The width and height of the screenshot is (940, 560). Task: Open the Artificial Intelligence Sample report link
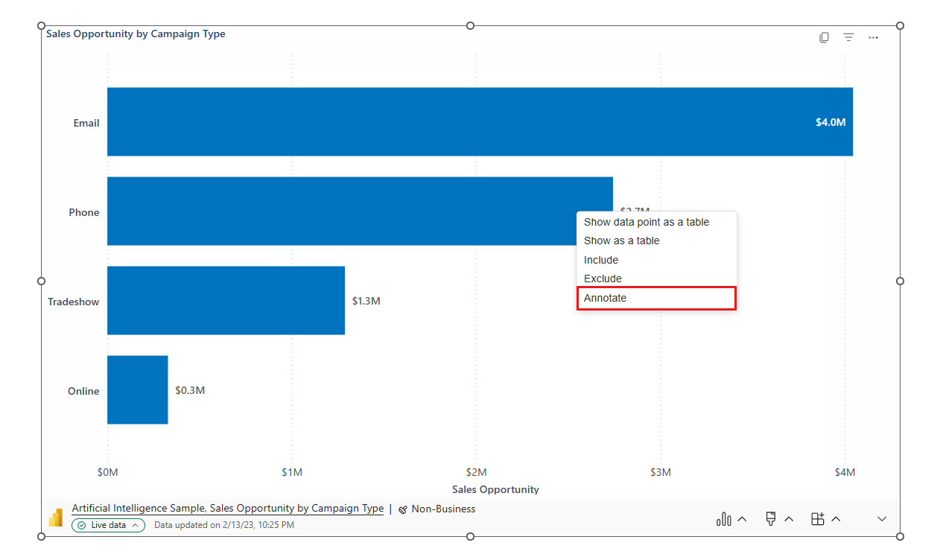[227, 509]
